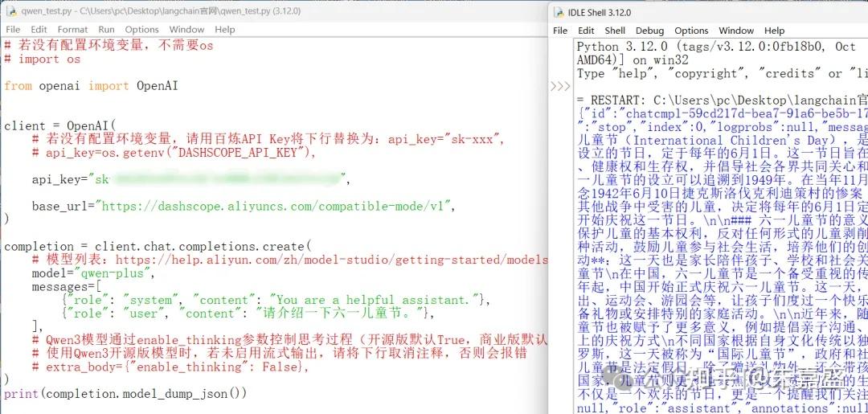Open Run menu in editor window
This screenshot has height=414, width=868.
coord(106,29)
